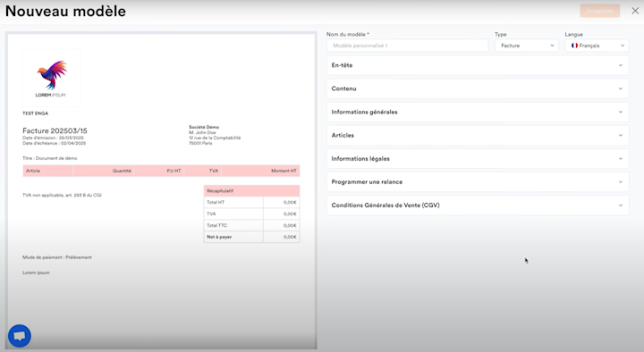Expand Informations légales panel
The height and width of the screenshot is (352, 644).
[478, 159]
